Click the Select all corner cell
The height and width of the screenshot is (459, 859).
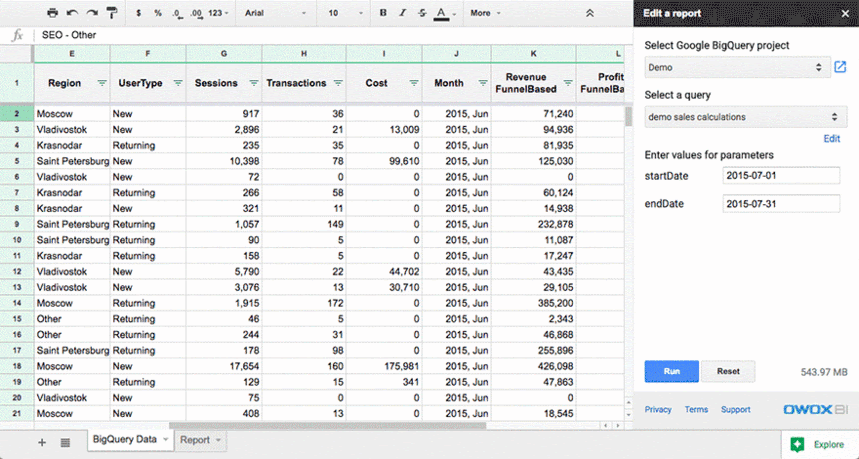click(x=16, y=54)
